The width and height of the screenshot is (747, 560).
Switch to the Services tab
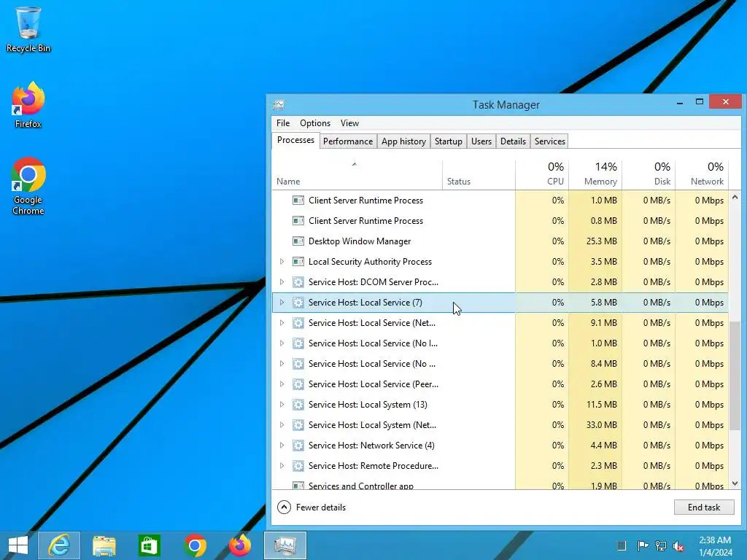pyautogui.click(x=550, y=141)
